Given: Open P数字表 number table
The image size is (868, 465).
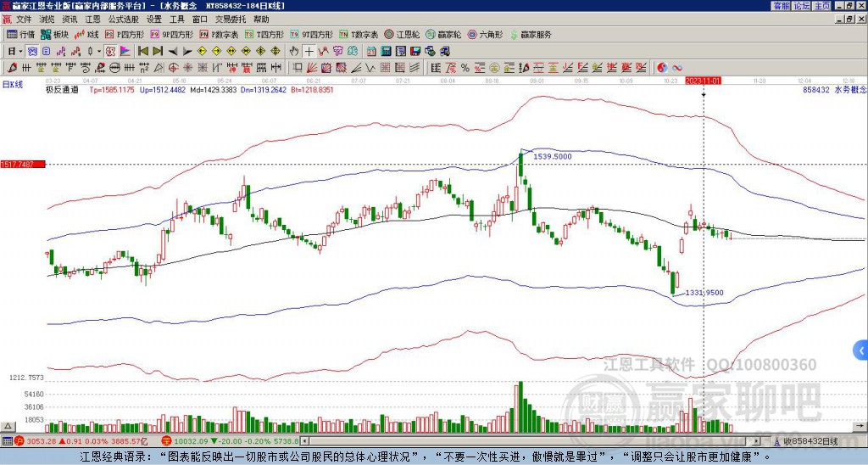Looking at the screenshot, I should [219, 34].
